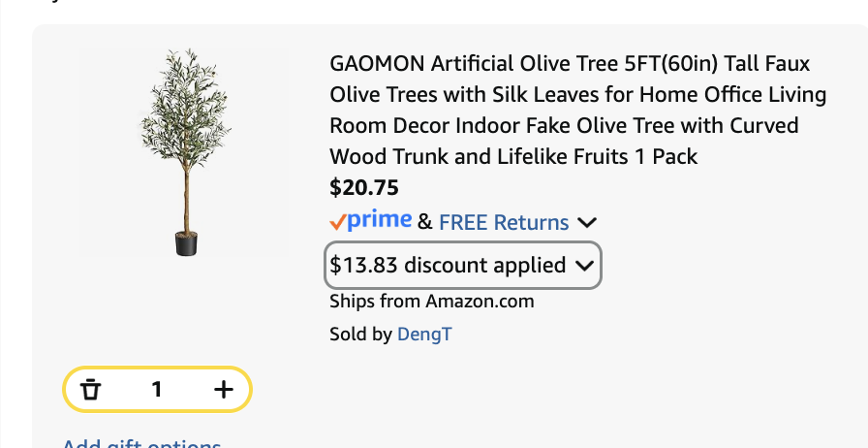Viewport: 868px width, 448px height.
Task: Click the quantity number 1 field
Action: pyautogui.click(x=157, y=390)
